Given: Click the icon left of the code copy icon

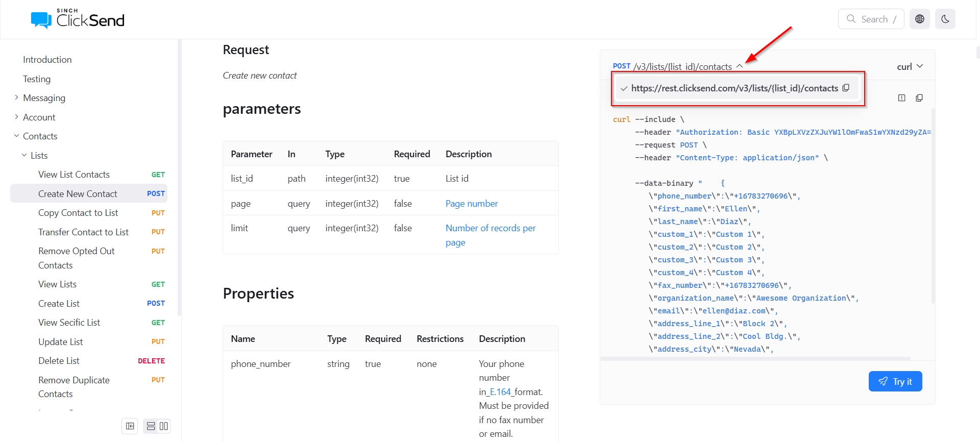Looking at the screenshot, I should pyautogui.click(x=902, y=98).
